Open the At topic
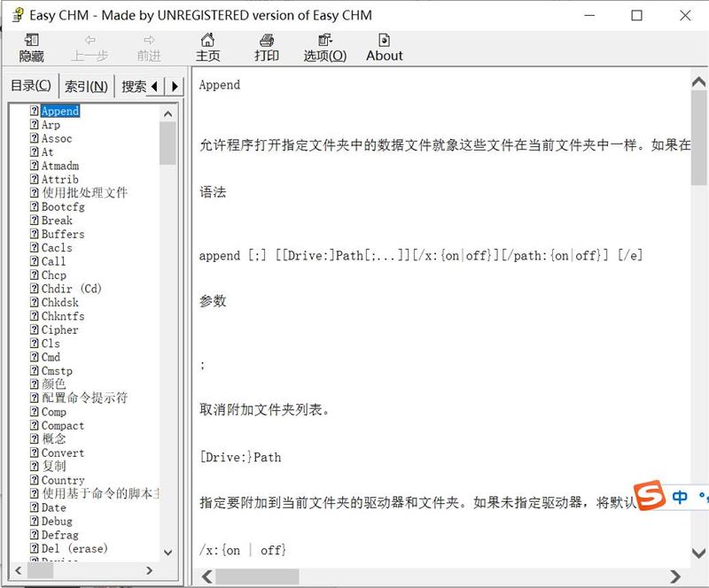 [48, 151]
